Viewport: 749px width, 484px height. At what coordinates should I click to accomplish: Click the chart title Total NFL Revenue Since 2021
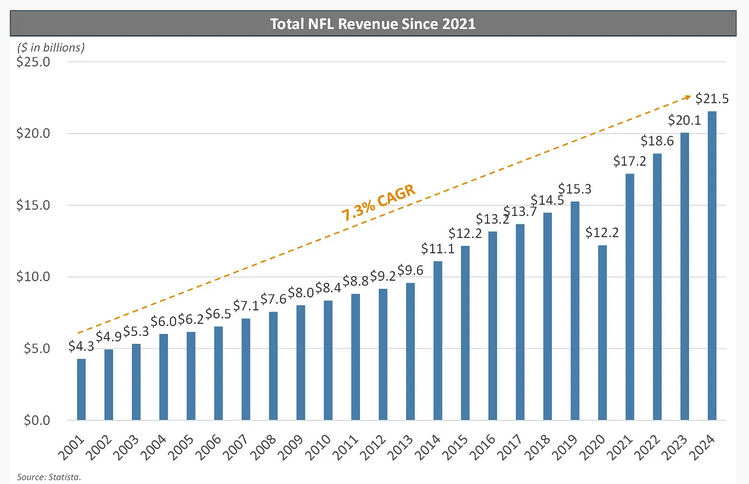[373, 24]
